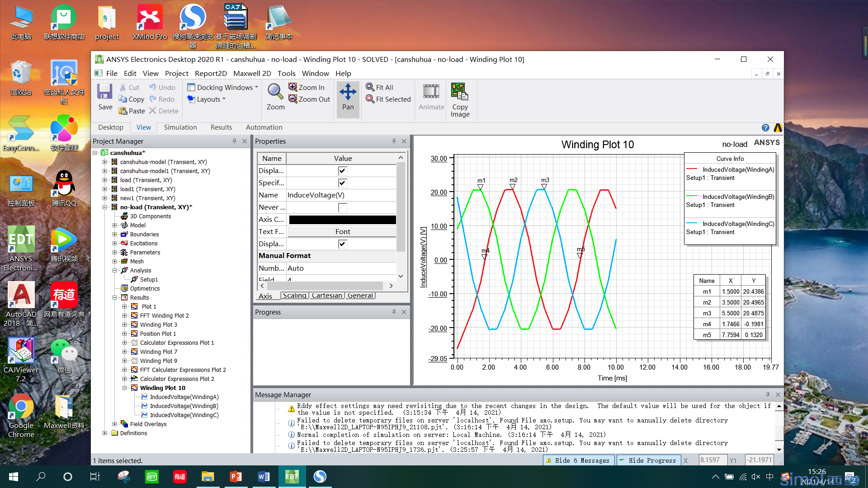Select InducedVoltage(WindingA) trace in tree
Viewport: 868px width, 488px height.
click(x=184, y=397)
